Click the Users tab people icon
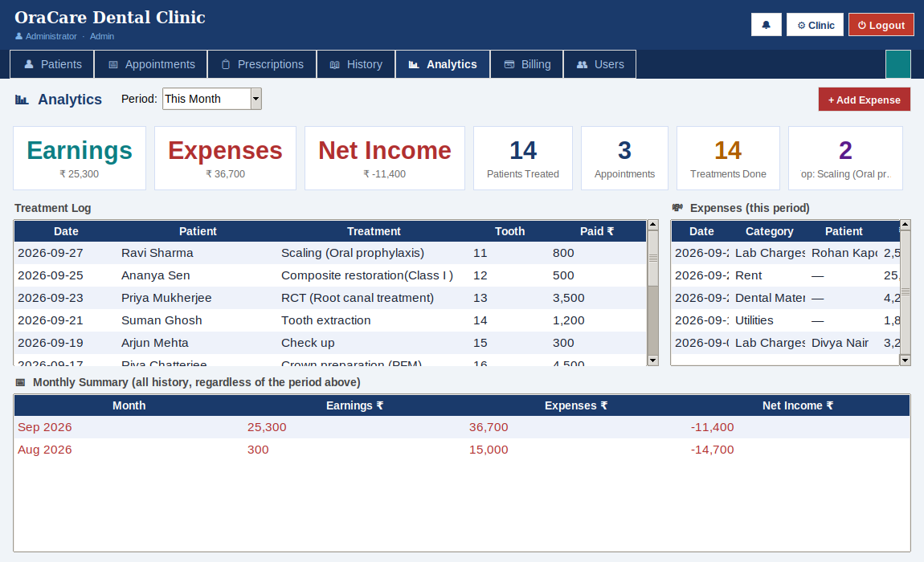Image resolution: width=924 pixels, height=562 pixels. click(x=583, y=64)
